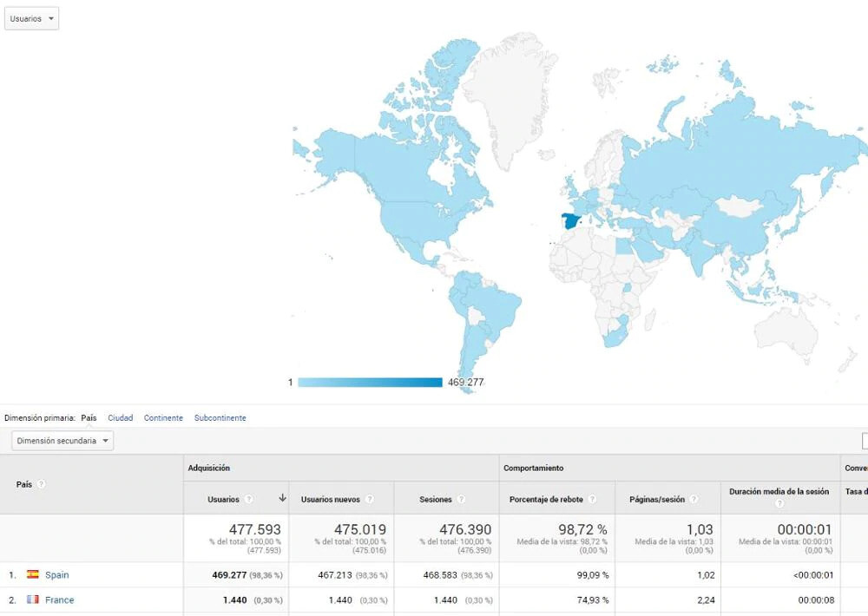Select the Subcontinente dimension
This screenshot has width=868, height=616.
220,418
